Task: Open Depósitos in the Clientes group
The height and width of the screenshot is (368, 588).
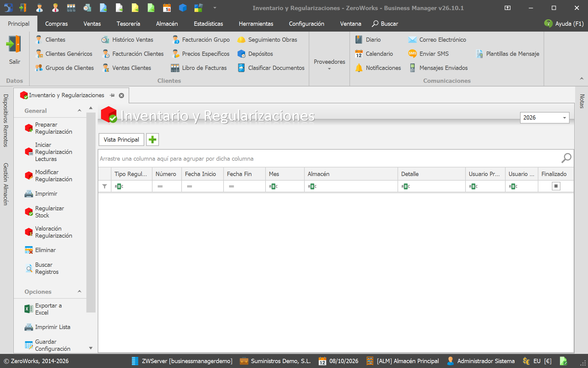Action: click(255, 54)
